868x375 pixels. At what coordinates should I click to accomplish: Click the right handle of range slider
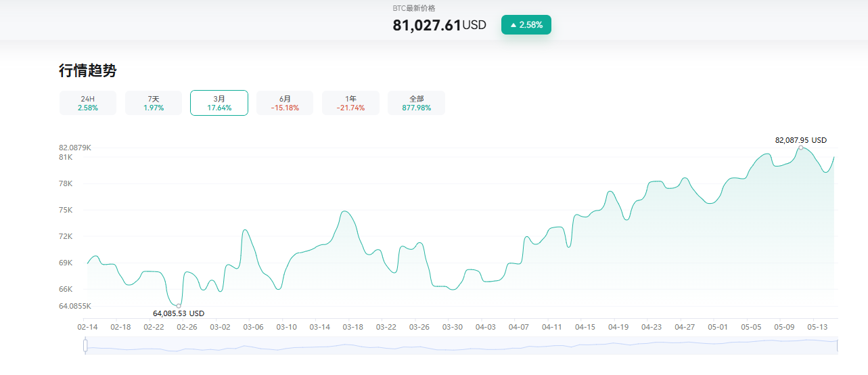(838, 345)
